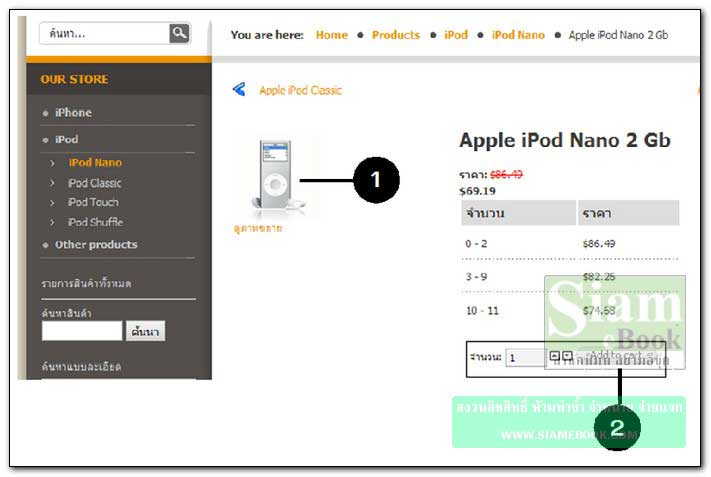Focus the quantity input field
The width and height of the screenshot is (711, 477).
tap(525, 358)
